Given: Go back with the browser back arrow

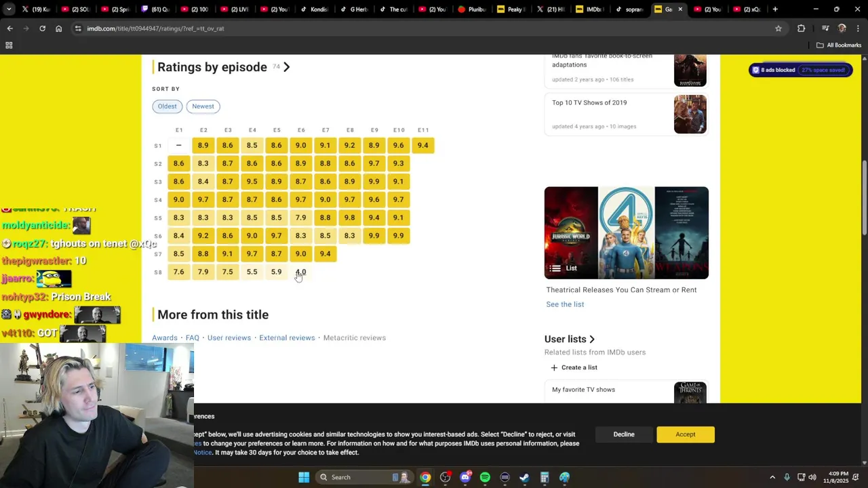Looking at the screenshot, I should pos(9,28).
